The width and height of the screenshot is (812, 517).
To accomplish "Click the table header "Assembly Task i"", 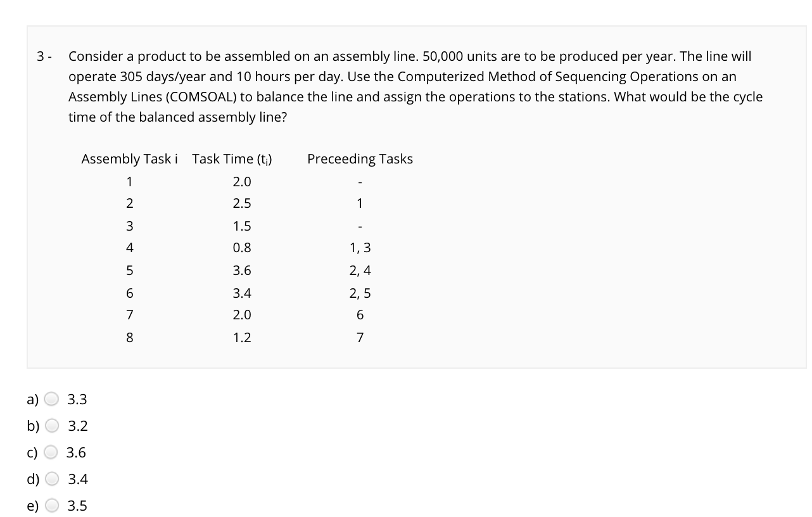I will click(129, 158).
